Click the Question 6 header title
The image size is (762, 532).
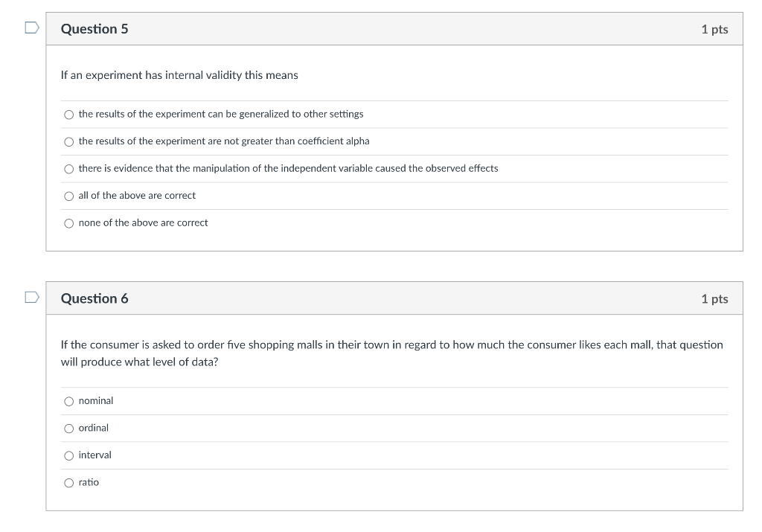[95, 298]
